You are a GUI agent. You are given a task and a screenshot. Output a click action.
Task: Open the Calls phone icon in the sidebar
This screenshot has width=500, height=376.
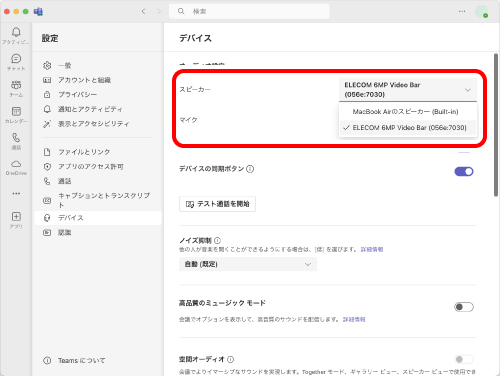pyautogui.click(x=16, y=137)
